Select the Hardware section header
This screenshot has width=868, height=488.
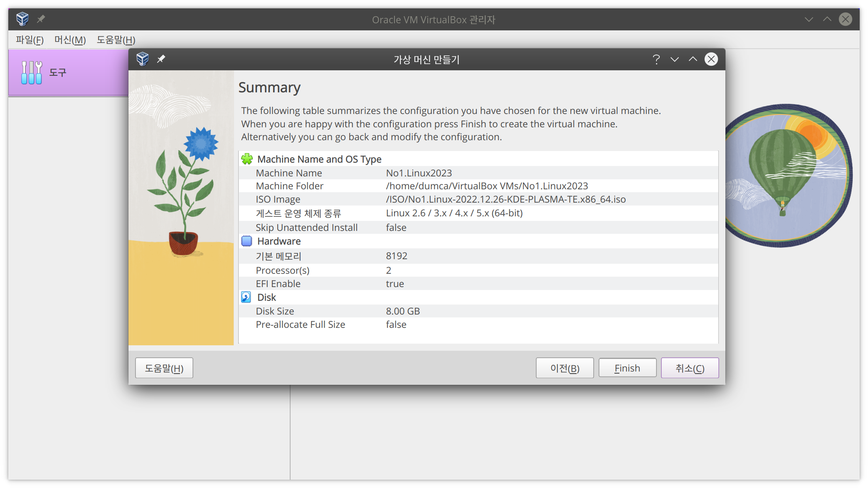pyautogui.click(x=279, y=241)
